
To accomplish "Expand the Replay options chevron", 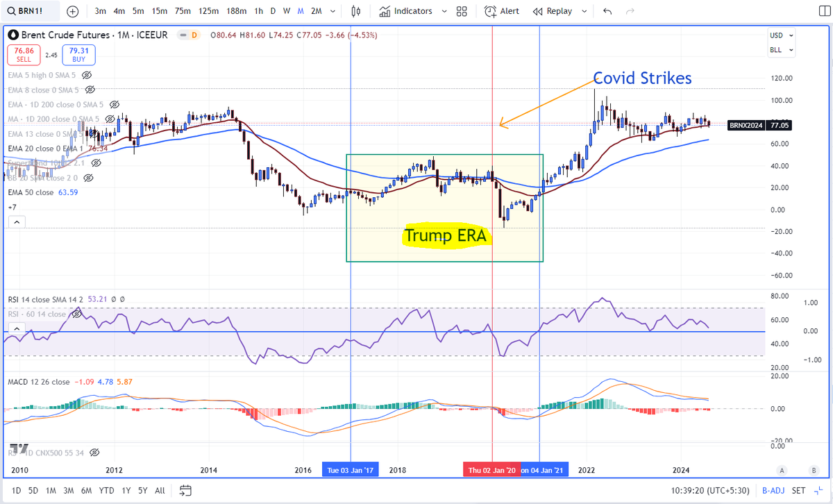I will tap(584, 11).
